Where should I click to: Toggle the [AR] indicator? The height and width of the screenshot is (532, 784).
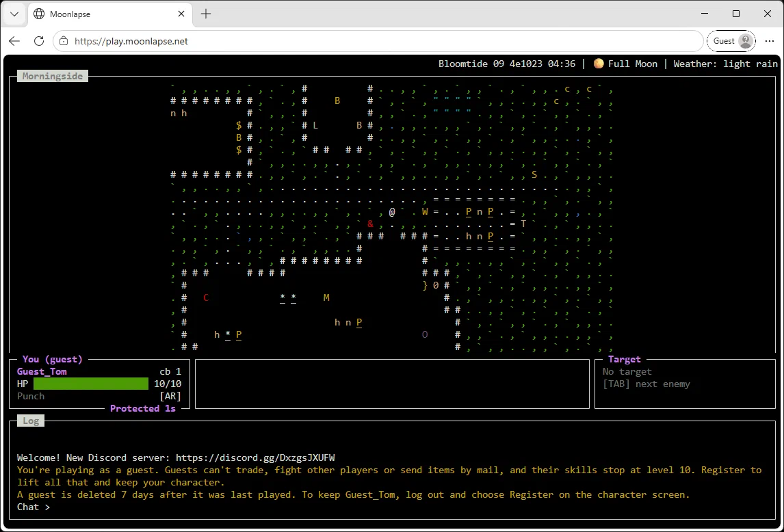click(170, 396)
